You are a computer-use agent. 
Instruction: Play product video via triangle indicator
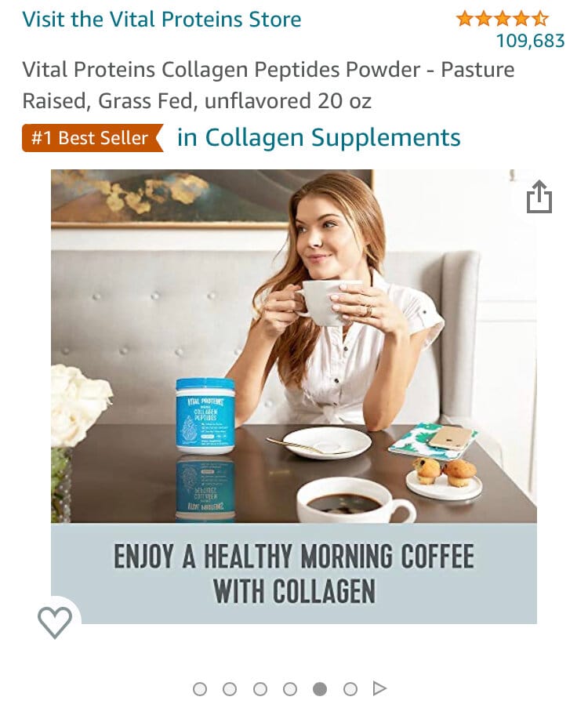(x=379, y=688)
